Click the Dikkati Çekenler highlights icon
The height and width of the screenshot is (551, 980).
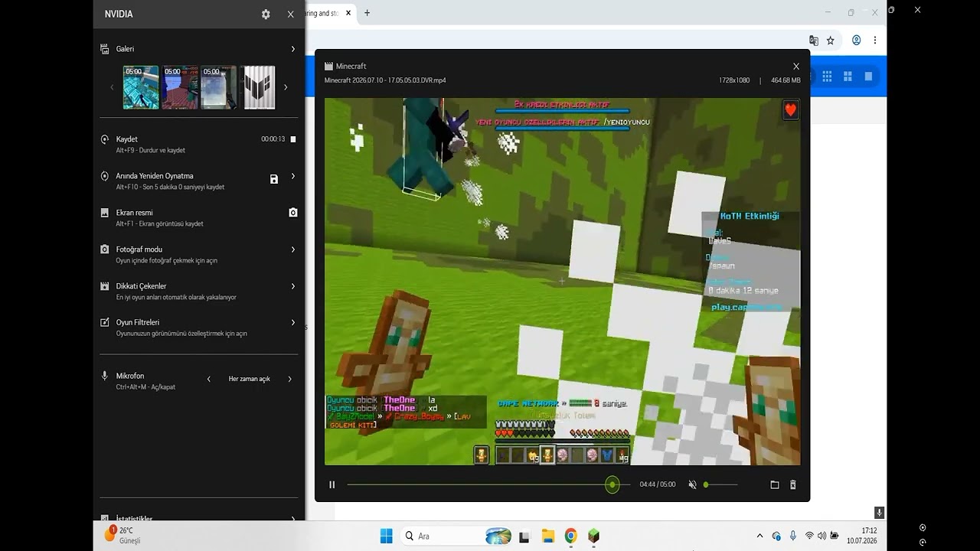tap(105, 286)
